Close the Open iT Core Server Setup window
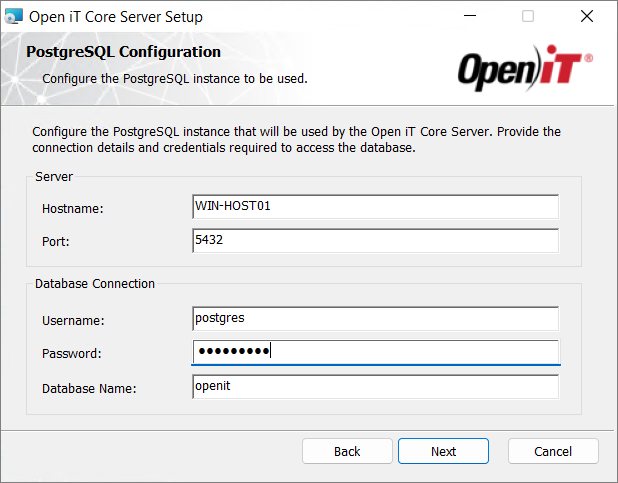 587,16
